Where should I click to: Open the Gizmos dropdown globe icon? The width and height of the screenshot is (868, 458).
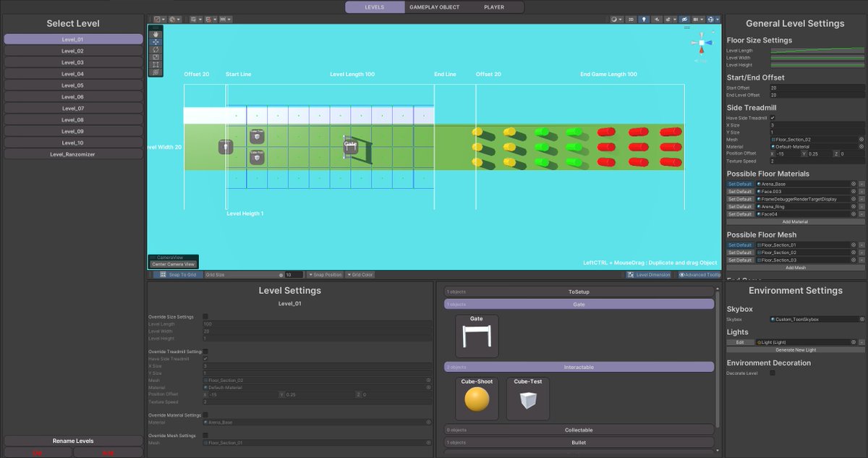pyautogui.click(x=713, y=20)
